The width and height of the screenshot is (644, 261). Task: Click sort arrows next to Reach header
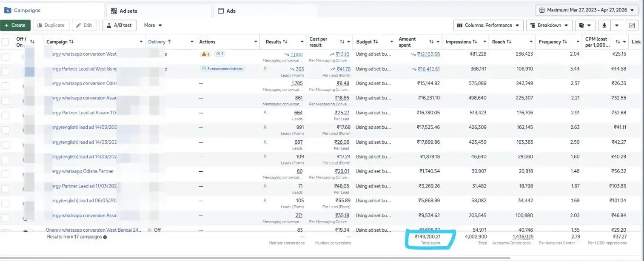click(509, 42)
